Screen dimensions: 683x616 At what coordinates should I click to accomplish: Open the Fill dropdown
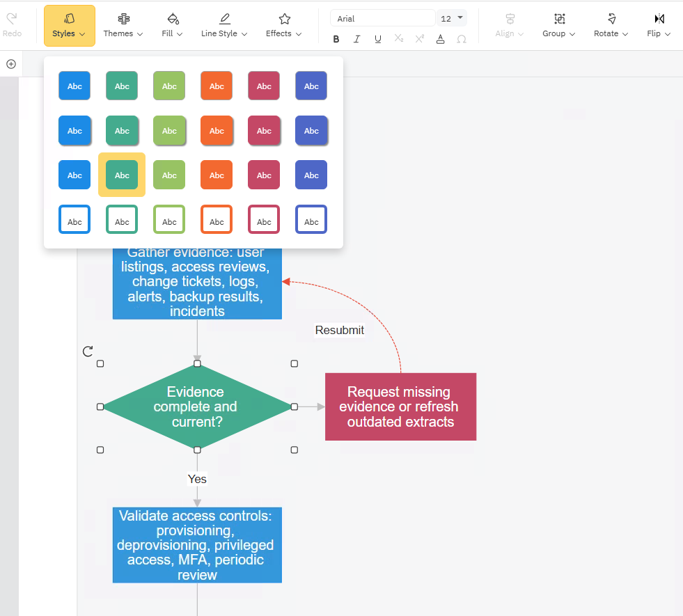[172, 26]
